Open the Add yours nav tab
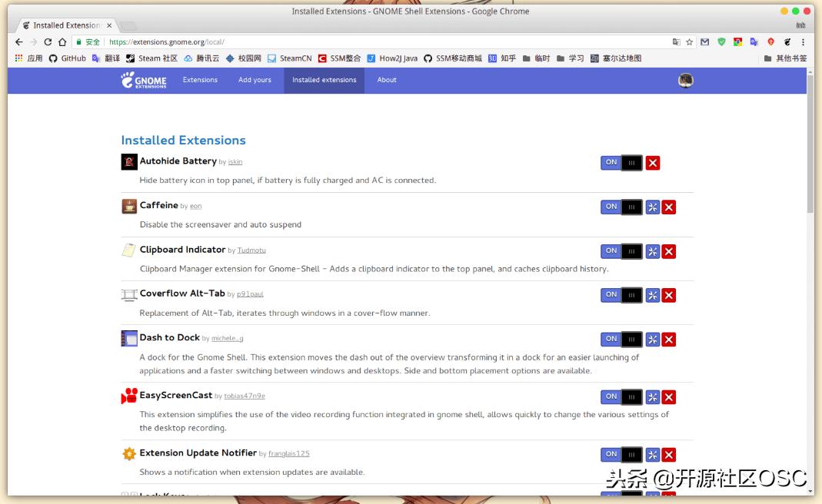The image size is (822, 504). 255,80
